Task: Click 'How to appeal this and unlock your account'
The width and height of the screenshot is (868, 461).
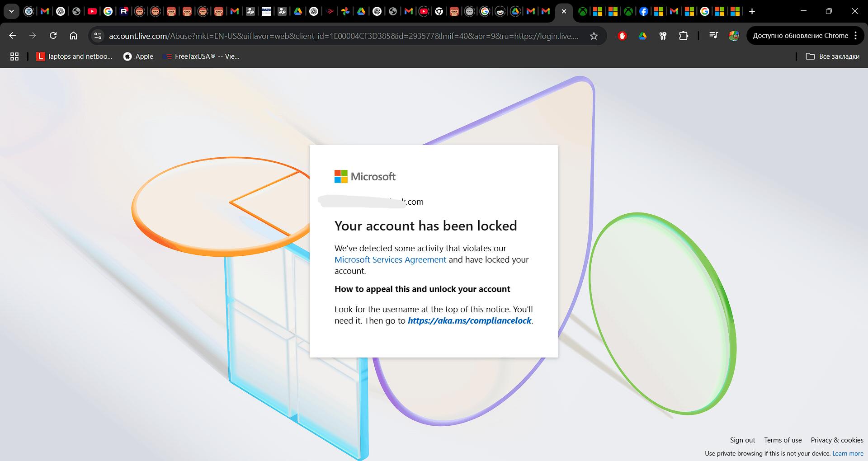Action: [422, 289]
